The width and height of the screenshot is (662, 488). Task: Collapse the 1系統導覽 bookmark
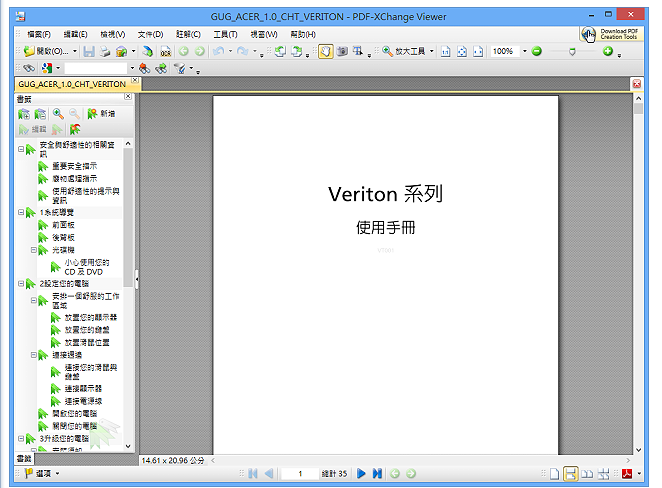(21, 212)
